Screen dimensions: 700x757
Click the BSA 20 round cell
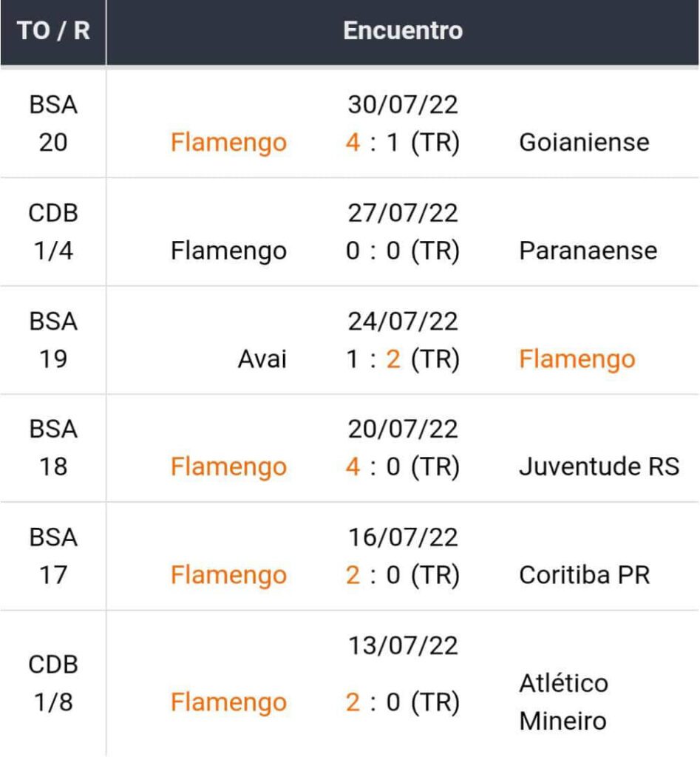click(53, 123)
